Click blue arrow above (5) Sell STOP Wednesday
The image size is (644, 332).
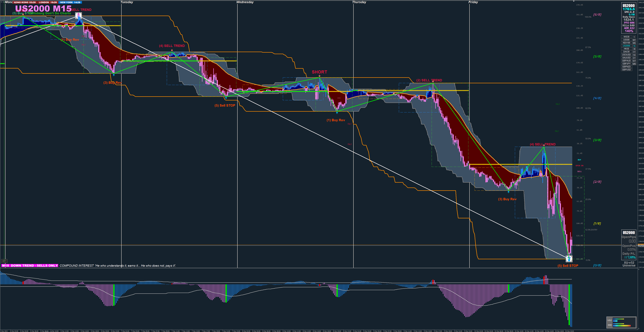point(226,98)
